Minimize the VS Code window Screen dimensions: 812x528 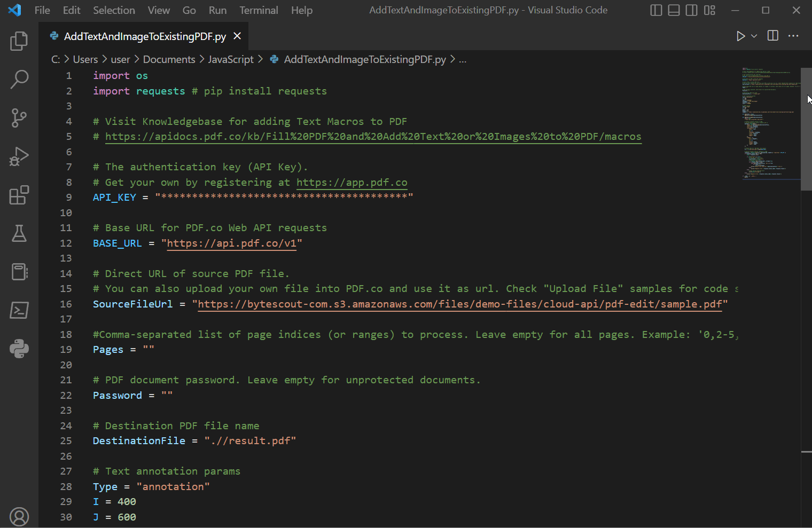(x=735, y=10)
